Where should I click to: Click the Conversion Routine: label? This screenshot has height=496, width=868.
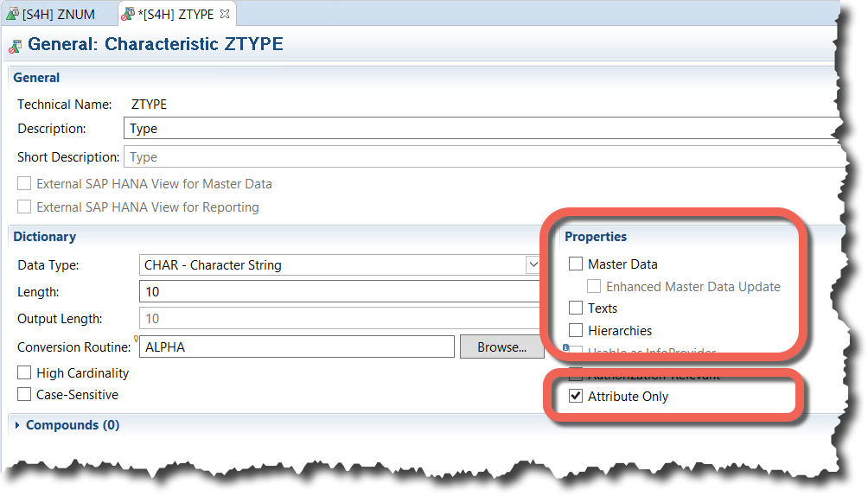(x=73, y=347)
